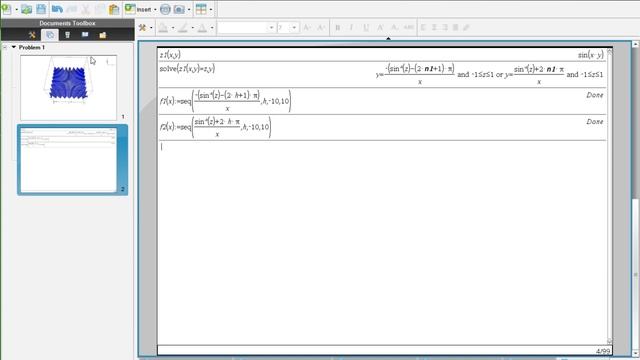The height and width of the screenshot is (360, 640).
Task: Select the Problem 1 label
Action: click(31, 47)
